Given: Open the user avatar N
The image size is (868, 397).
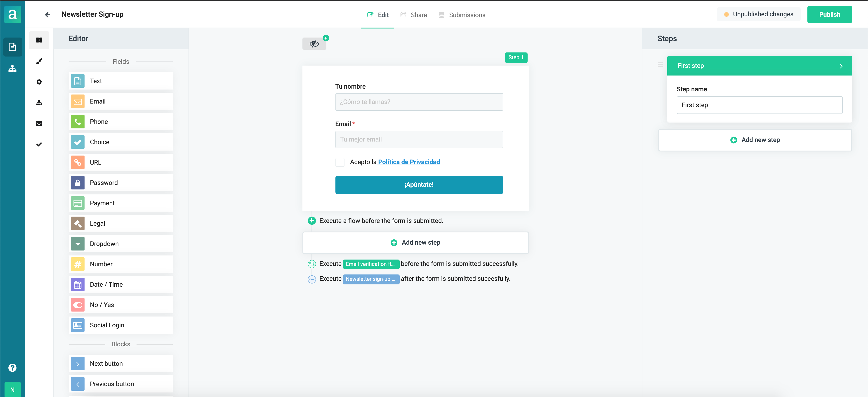Looking at the screenshot, I should [12, 390].
